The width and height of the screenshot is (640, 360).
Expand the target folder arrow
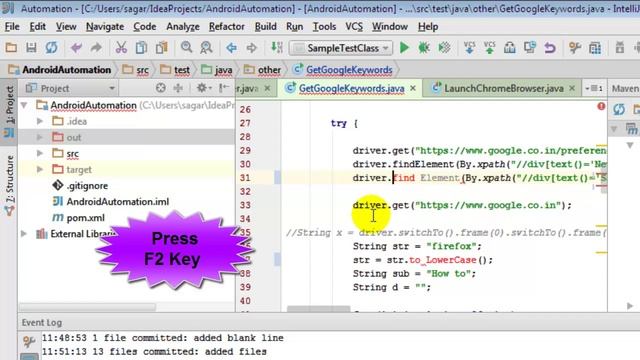pyautogui.click(x=40, y=169)
